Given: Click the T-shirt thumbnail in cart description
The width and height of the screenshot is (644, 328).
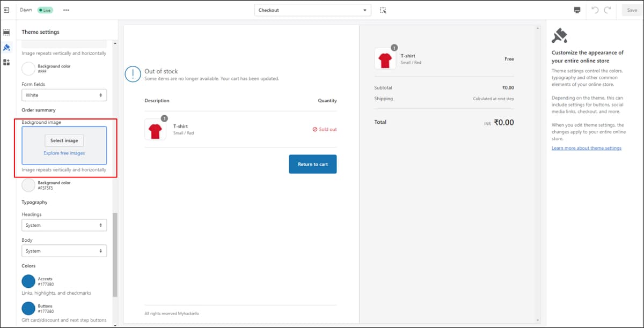Looking at the screenshot, I should click(155, 129).
